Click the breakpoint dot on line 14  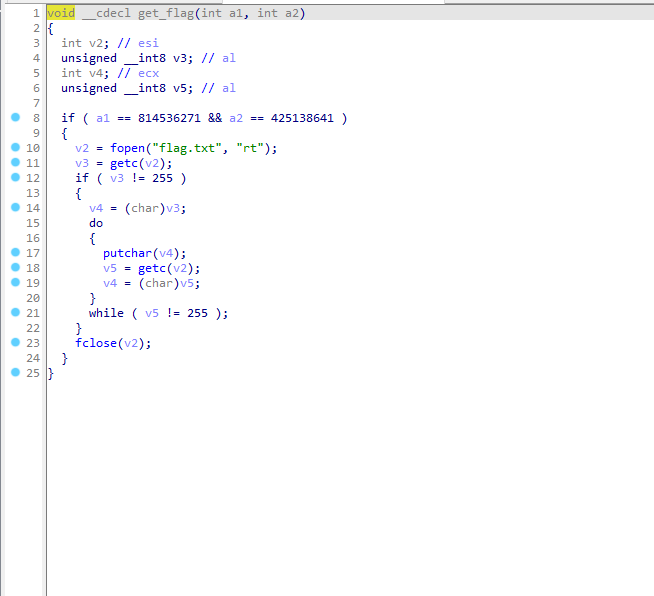click(x=15, y=208)
